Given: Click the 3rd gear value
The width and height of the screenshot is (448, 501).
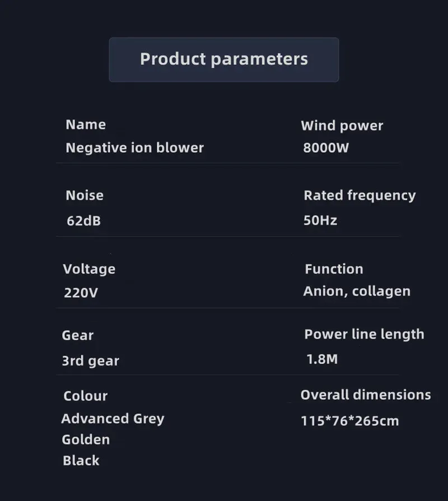Looking at the screenshot, I should tap(90, 361).
